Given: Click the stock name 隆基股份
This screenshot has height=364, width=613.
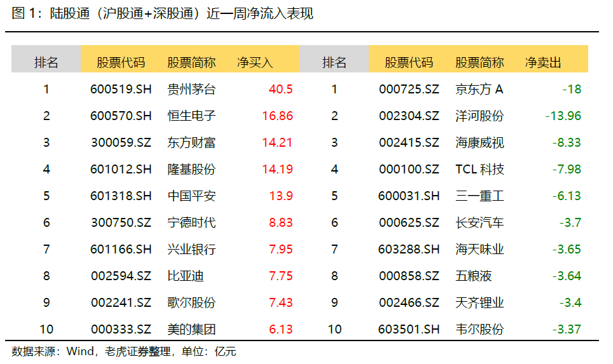Looking at the screenshot, I should [191, 169].
